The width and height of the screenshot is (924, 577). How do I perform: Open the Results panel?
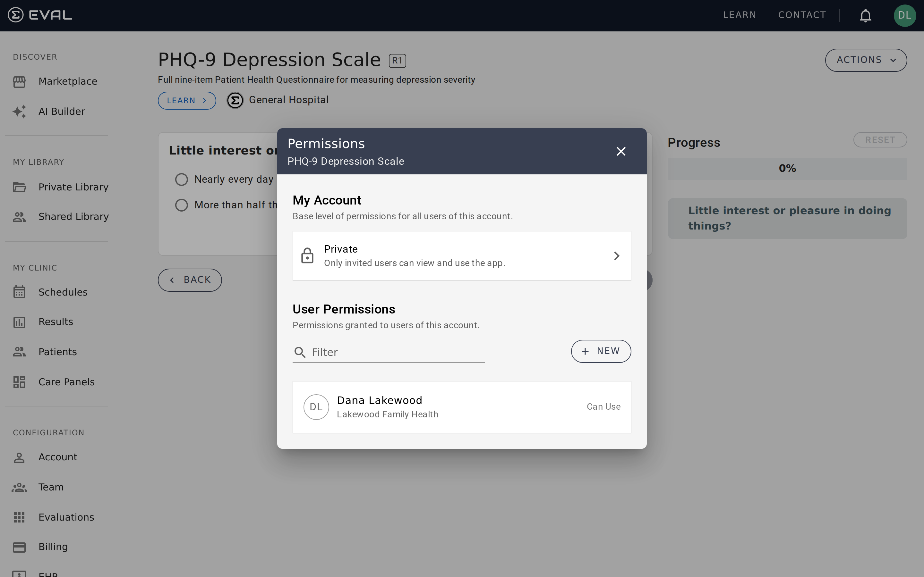[56, 321]
